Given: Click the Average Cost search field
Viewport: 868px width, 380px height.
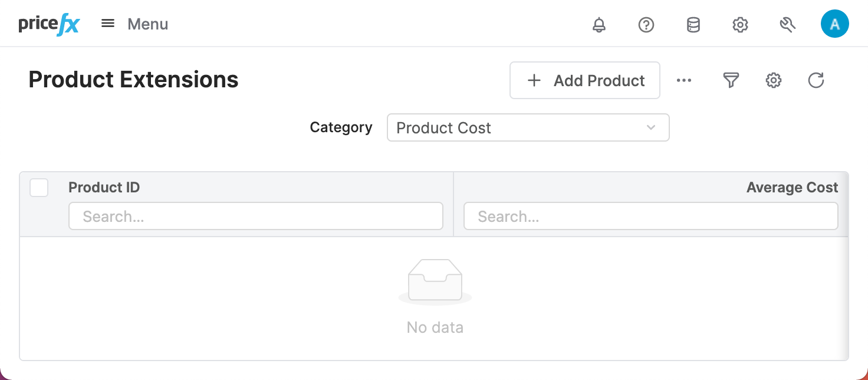Looking at the screenshot, I should coord(650,217).
